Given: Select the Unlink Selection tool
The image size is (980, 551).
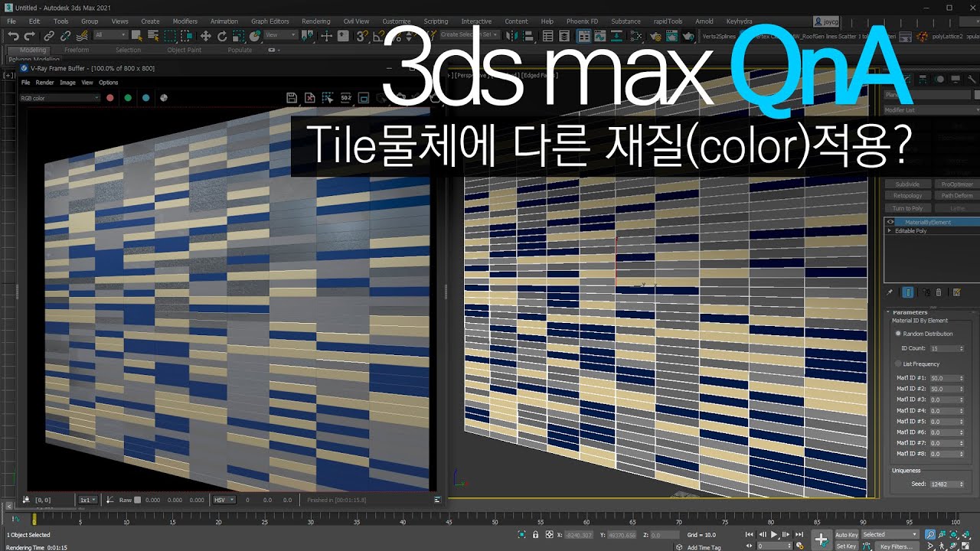Looking at the screenshot, I should click(65, 35).
